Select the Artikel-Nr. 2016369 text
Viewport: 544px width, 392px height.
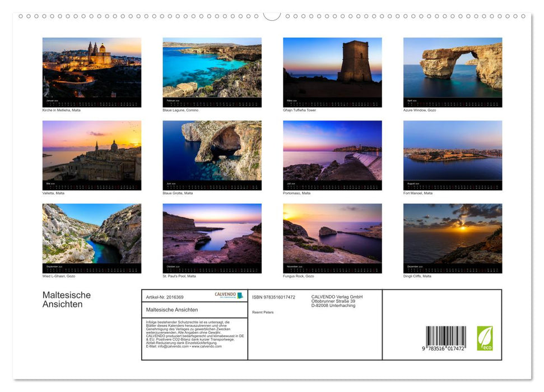pos(165,297)
